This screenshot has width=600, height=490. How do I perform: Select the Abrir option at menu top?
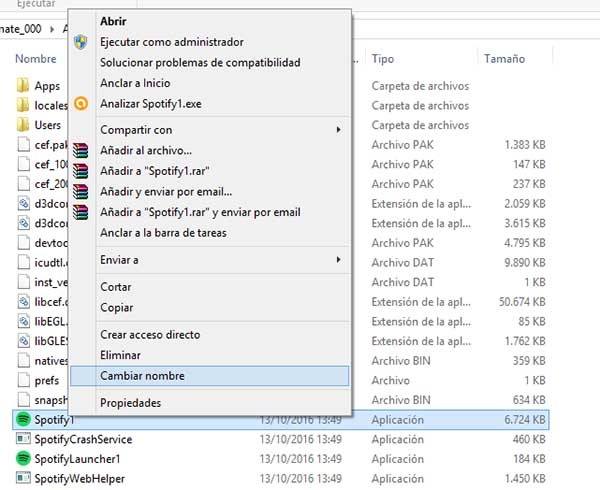pyautogui.click(x=113, y=21)
